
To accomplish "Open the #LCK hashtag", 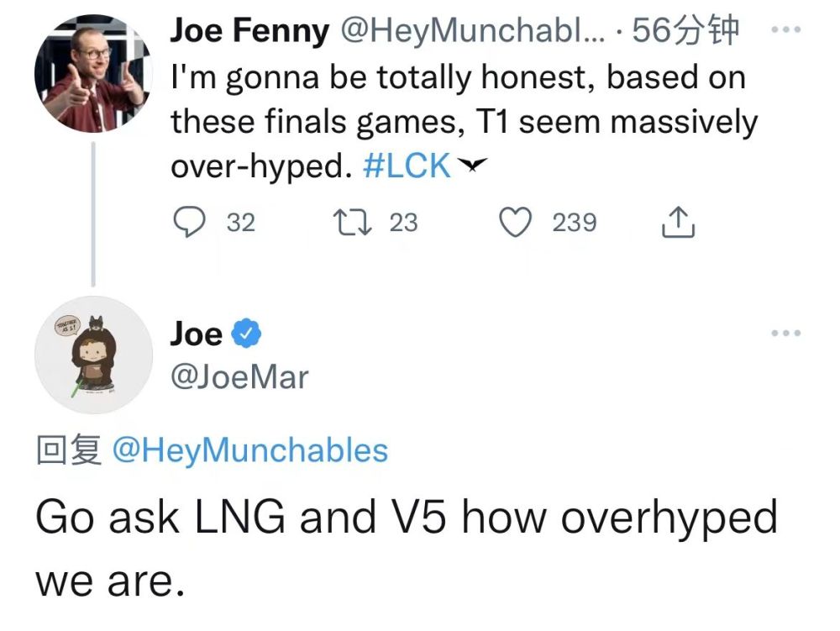I will (x=407, y=166).
